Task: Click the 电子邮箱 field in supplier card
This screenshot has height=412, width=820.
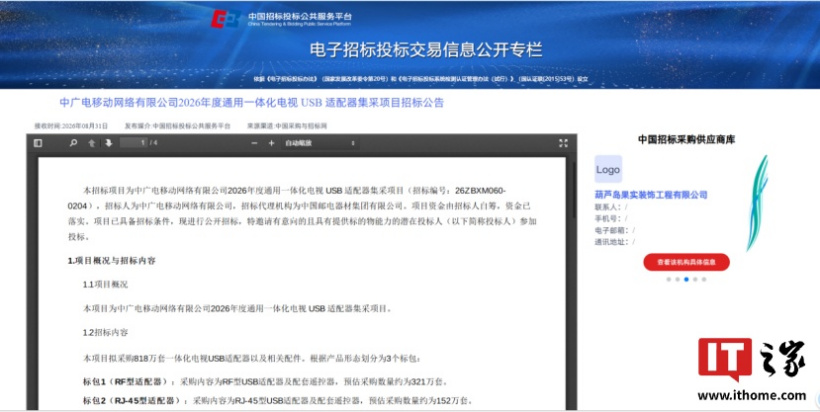Action: [614, 230]
